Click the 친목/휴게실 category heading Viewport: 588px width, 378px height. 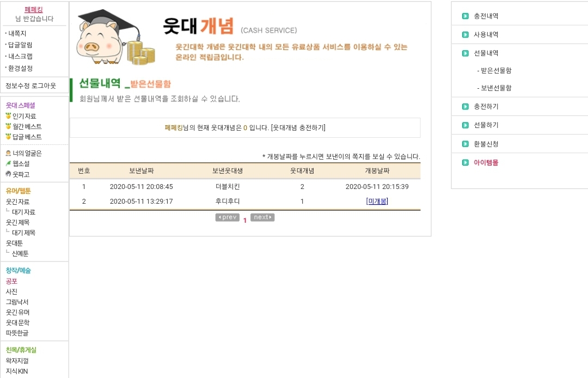point(21,350)
